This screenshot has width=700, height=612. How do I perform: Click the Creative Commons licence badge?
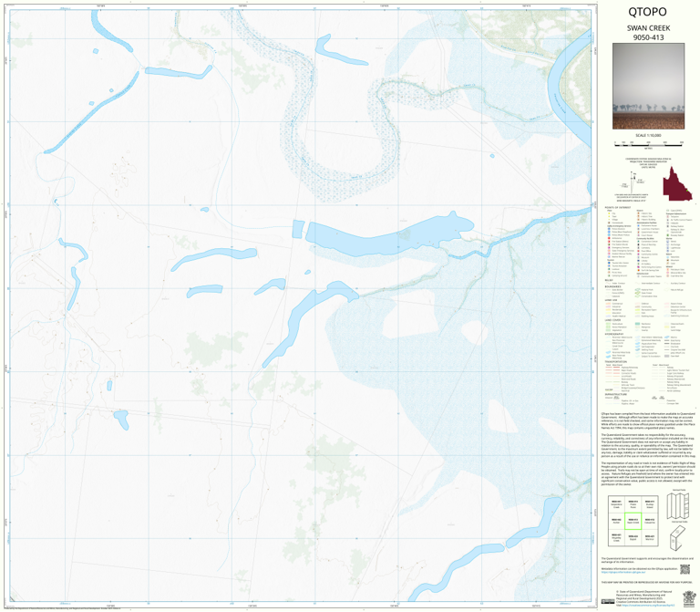coord(607,602)
